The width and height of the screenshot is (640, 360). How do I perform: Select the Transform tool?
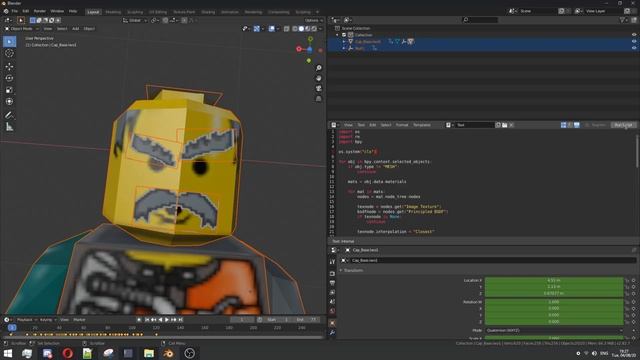tap(9, 102)
